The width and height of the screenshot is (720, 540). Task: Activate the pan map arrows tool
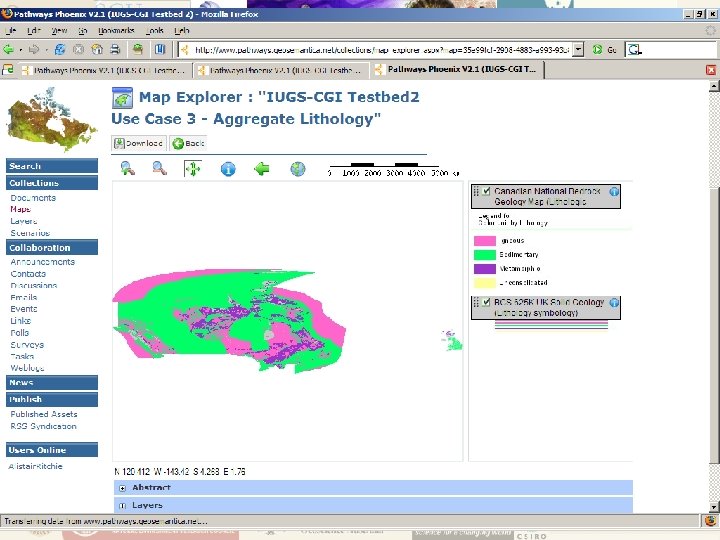[x=192, y=169]
